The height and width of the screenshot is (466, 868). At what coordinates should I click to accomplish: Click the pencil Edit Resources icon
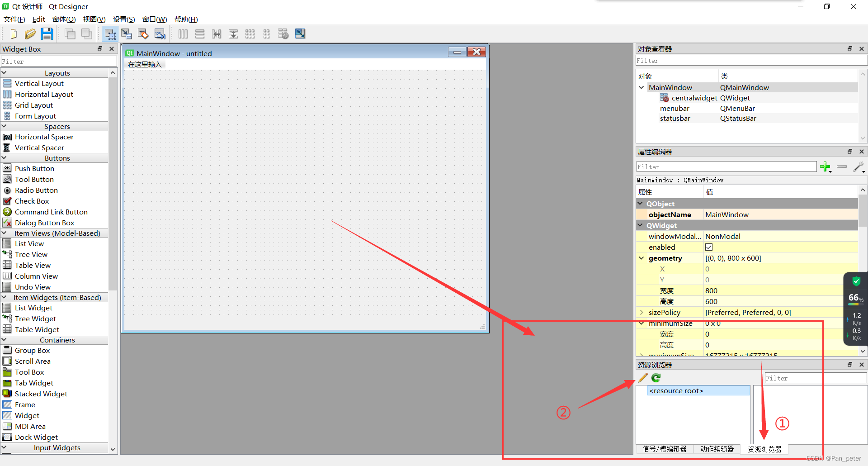[x=643, y=378]
